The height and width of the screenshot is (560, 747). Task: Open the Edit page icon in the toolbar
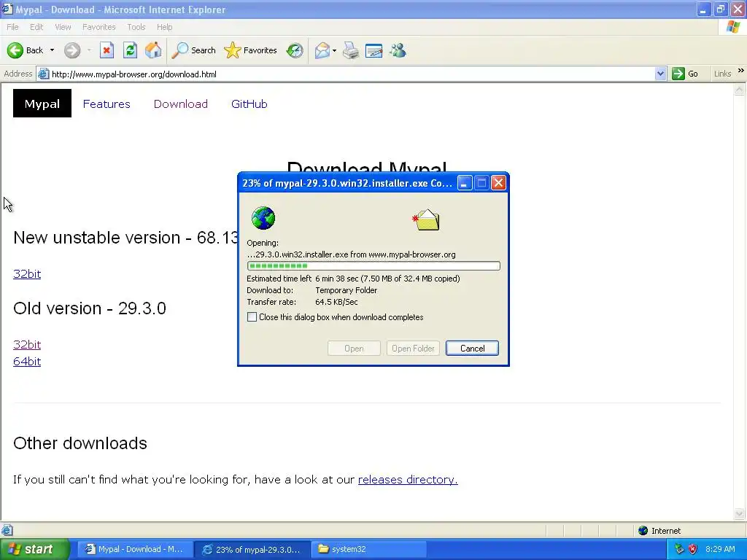tap(374, 50)
